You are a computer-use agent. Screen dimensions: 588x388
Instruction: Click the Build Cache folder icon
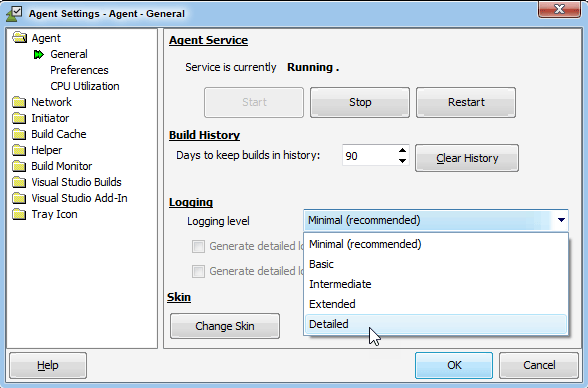tap(19, 134)
